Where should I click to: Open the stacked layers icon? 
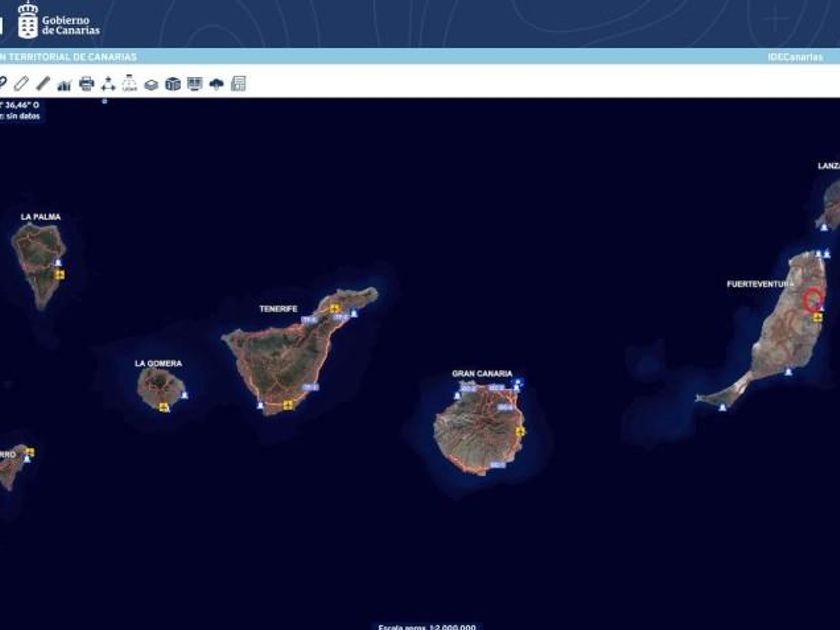point(151,85)
